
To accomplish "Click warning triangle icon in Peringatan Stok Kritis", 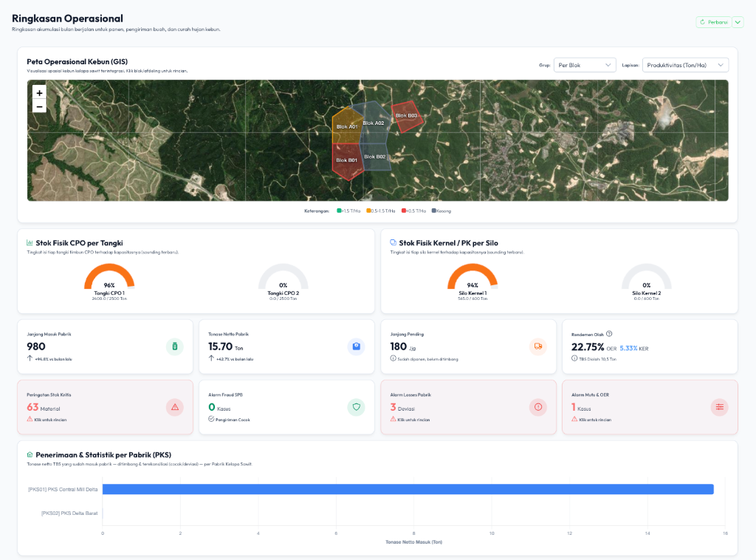I will [x=174, y=407].
